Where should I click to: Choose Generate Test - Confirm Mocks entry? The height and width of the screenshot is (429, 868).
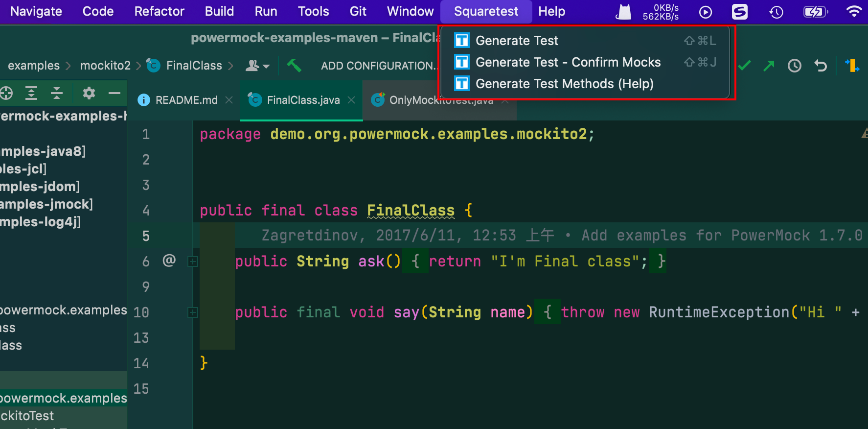click(585, 62)
